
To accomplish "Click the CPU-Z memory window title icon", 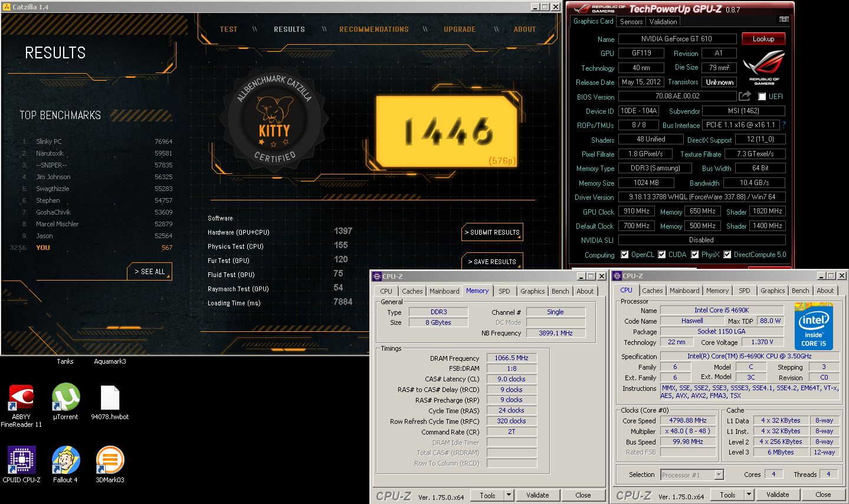I will pos(377,276).
